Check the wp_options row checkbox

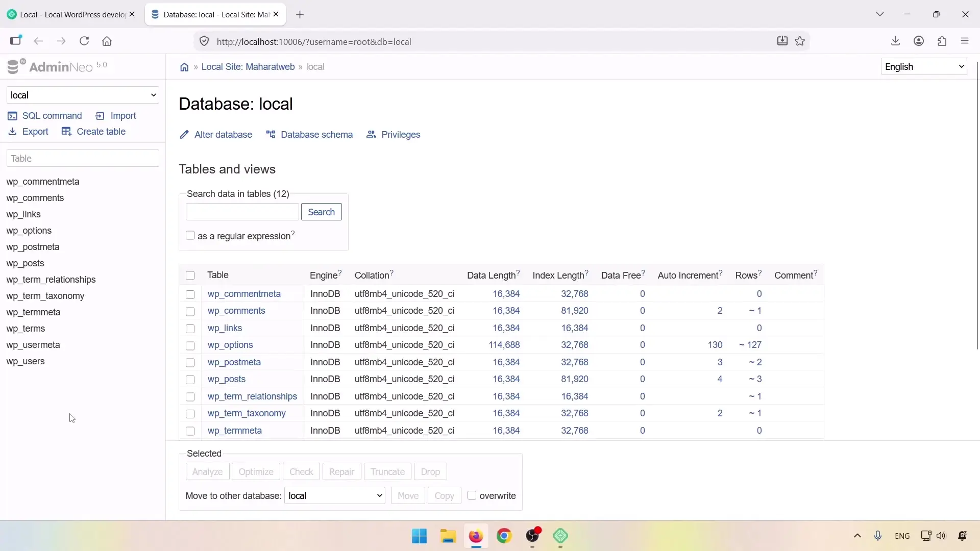click(x=190, y=346)
